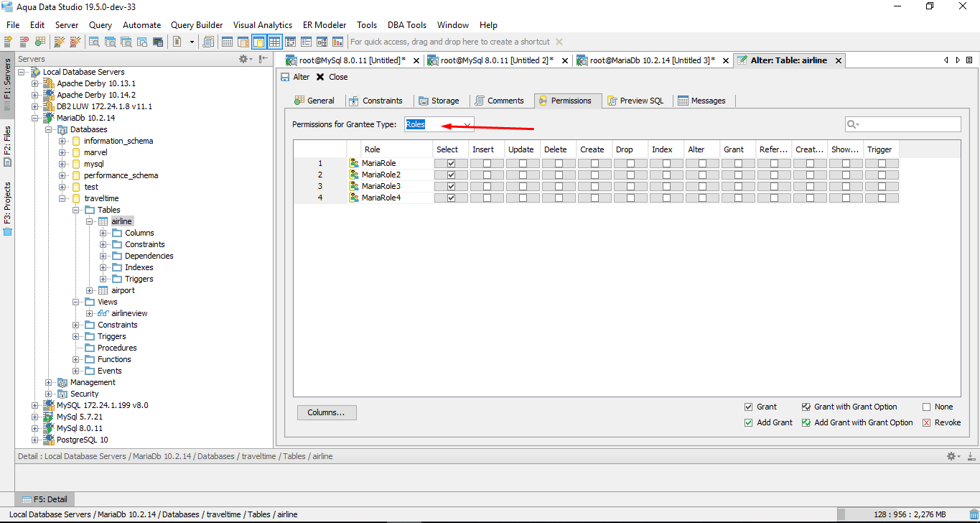The width and height of the screenshot is (980, 523).
Task: Click the airlineview view icon
Action: click(103, 313)
